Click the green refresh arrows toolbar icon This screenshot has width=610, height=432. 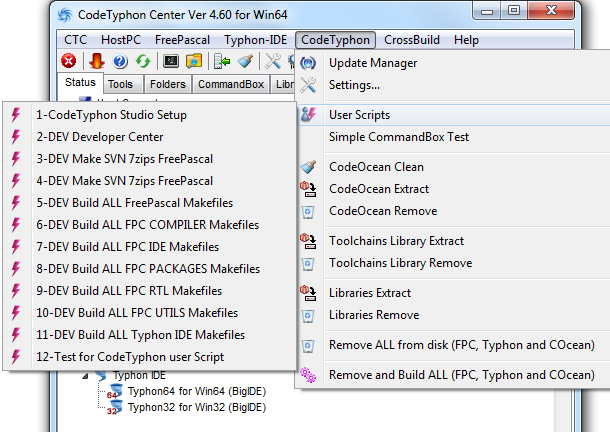pyautogui.click(x=143, y=61)
